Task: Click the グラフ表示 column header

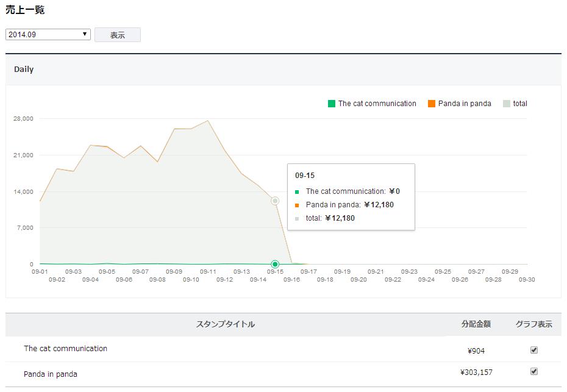Action: pyautogui.click(x=533, y=324)
